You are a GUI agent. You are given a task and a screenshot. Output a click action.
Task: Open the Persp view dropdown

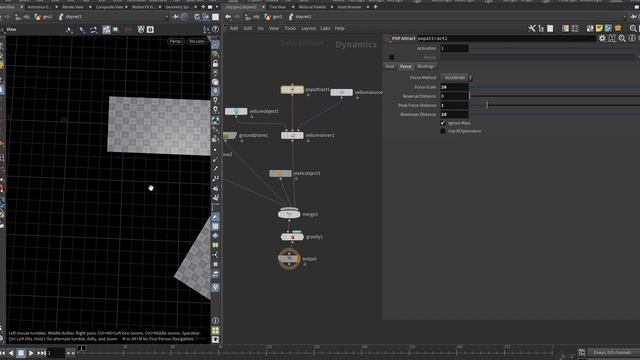point(176,41)
